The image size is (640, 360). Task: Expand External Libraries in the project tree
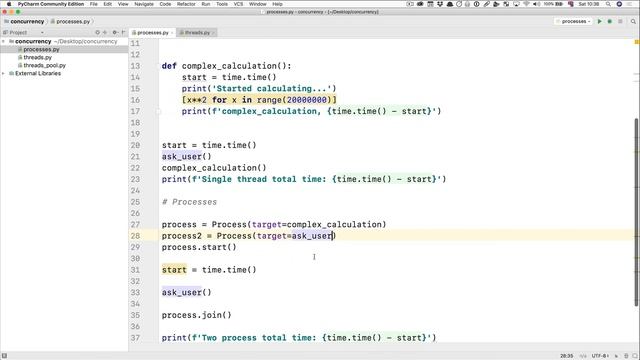[x=4, y=73]
